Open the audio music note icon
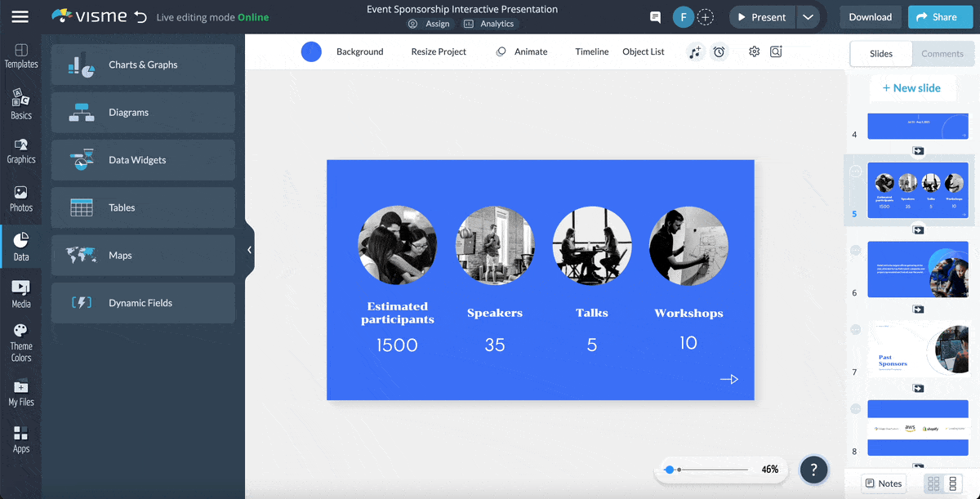 tap(695, 51)
